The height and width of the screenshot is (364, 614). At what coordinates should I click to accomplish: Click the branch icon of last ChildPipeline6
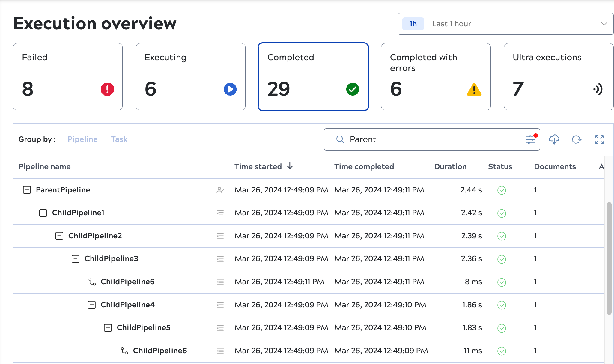(x=124, y=351)
